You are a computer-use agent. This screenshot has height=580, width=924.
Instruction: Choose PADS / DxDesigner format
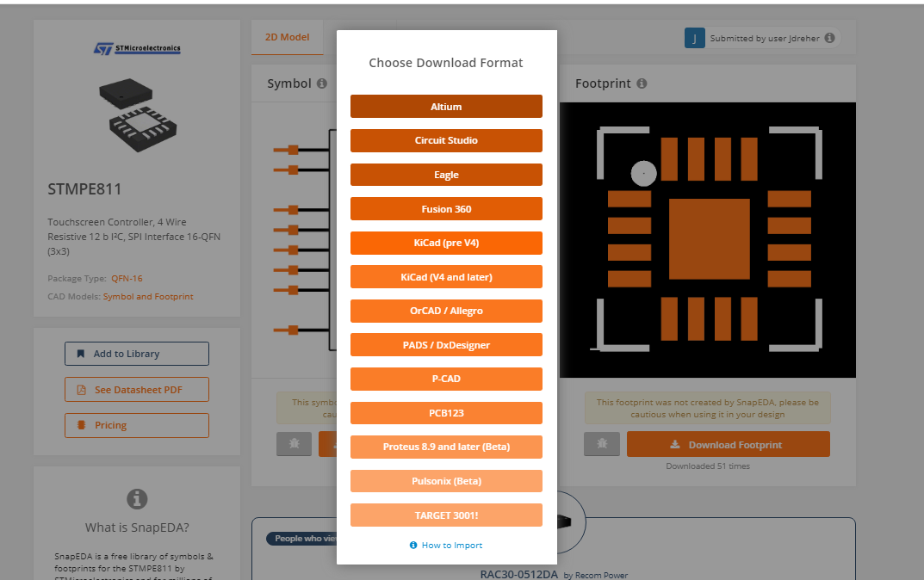click(446, 345)
